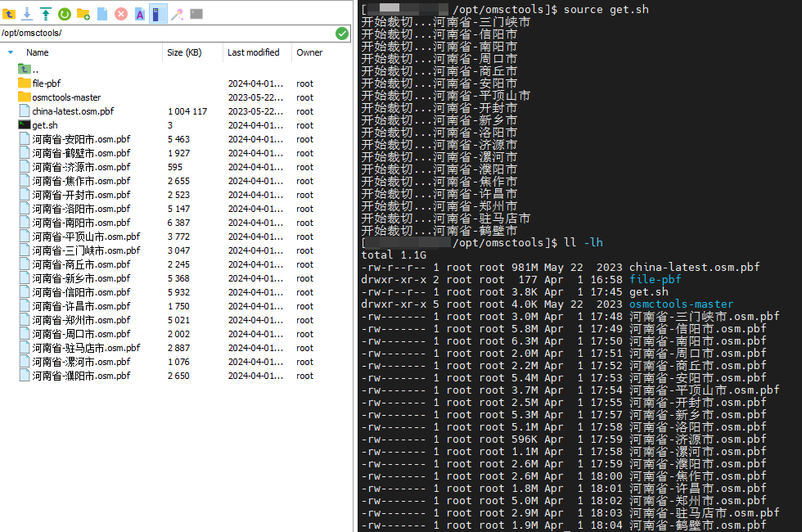Sort by the Size (KB) column header
This screenshot has width=802, height=532.
coord(184,52)
